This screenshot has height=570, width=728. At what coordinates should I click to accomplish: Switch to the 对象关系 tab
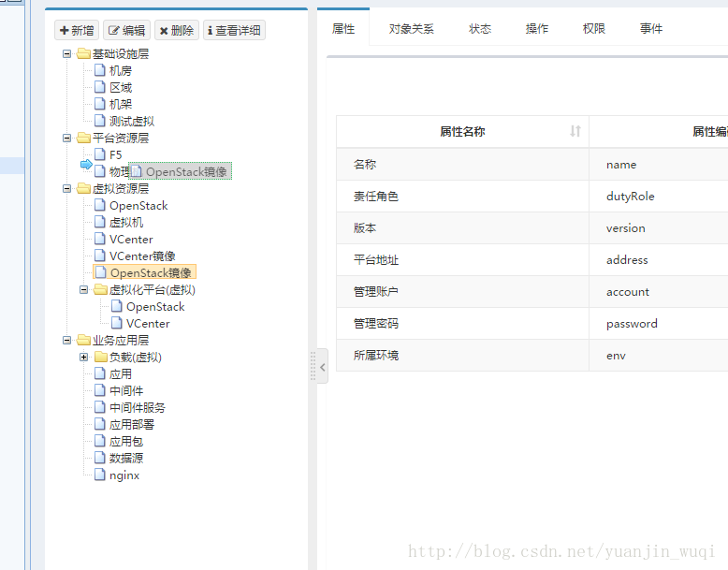pos(412,29)
